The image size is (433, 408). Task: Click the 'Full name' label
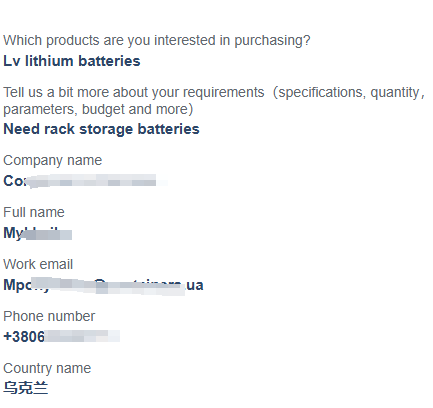point(34,212)
